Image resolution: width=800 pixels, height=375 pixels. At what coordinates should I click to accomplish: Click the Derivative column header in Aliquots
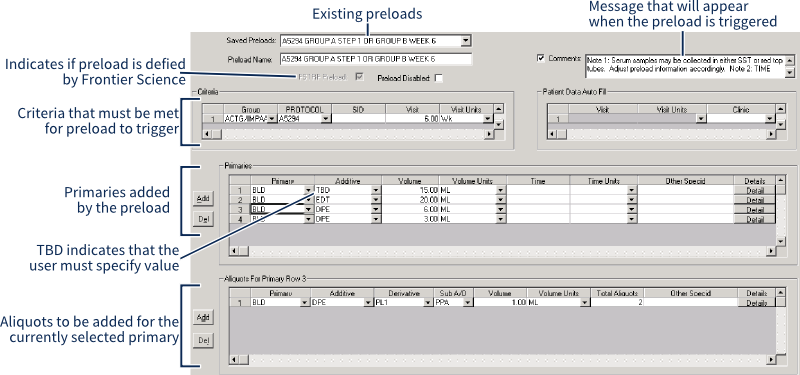[x=404, y=293]
